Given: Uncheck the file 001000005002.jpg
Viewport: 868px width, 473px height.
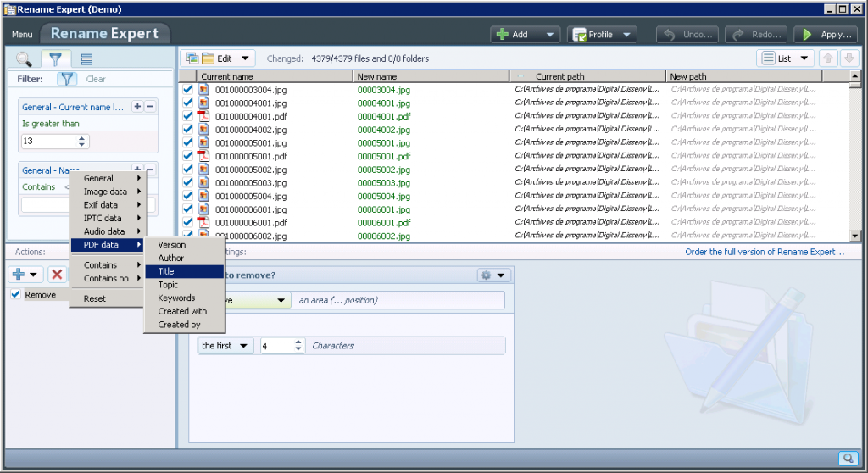Looking at the screenshot, I should 187,169.
